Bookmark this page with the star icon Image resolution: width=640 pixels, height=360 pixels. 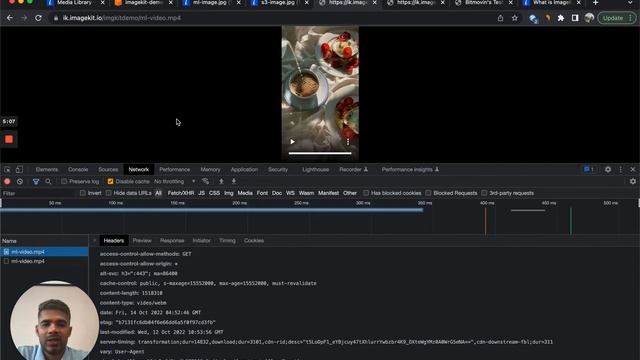(x=515, y=18)
